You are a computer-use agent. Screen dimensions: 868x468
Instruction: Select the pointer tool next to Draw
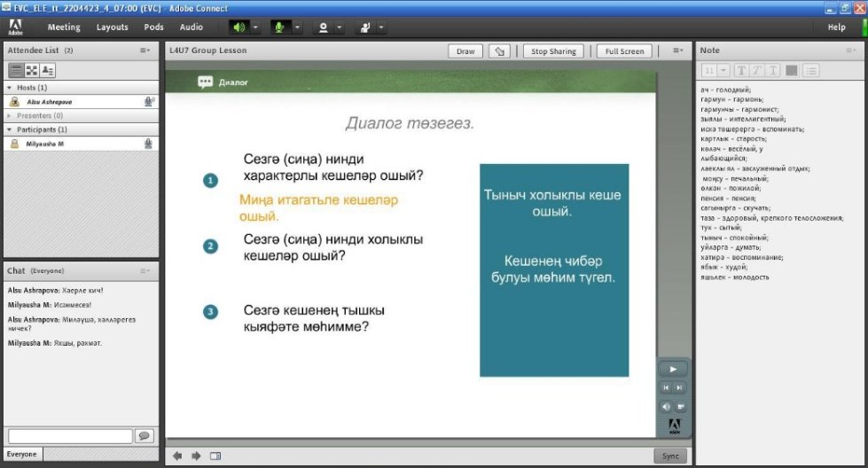pyautogui.click(x=500, y=51)
